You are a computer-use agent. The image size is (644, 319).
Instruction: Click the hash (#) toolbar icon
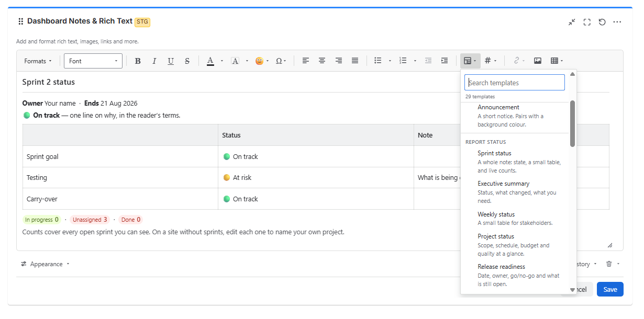(x=487, y=61)
